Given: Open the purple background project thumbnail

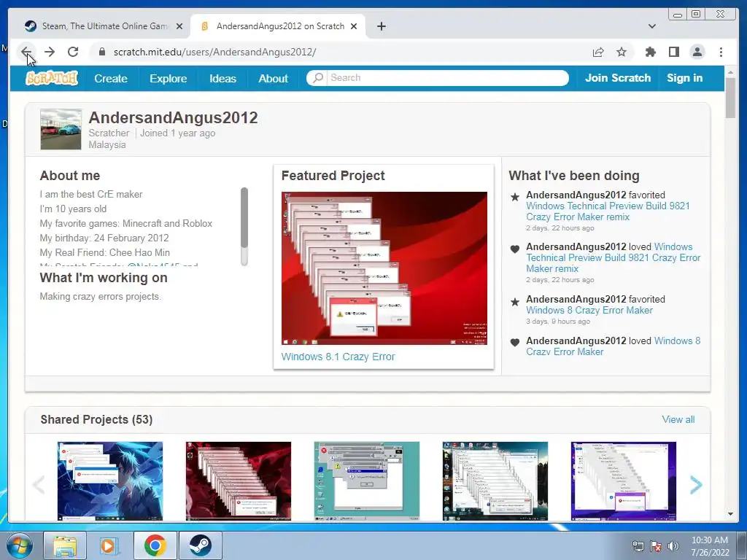Looking at the screenshot, I should click(x=624, y=481).
